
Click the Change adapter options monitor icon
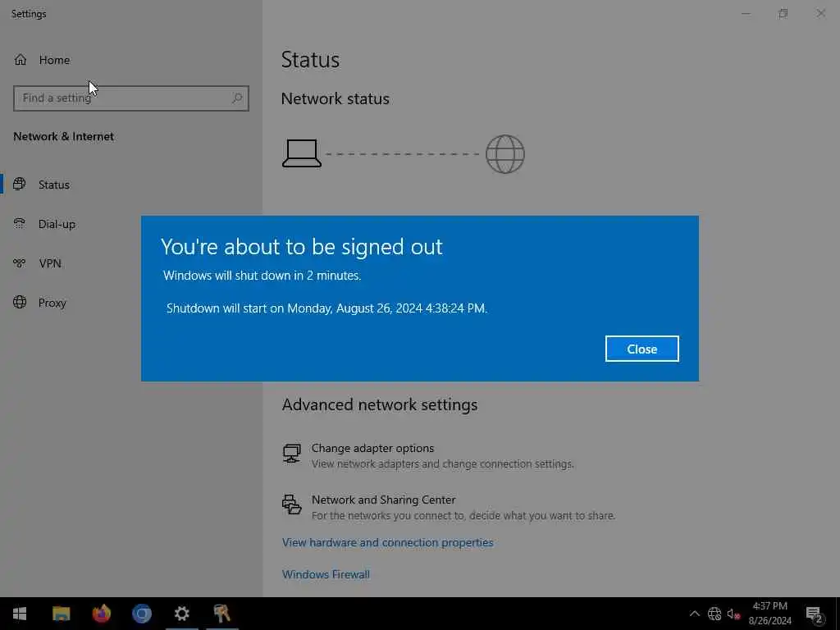click(292, 454)
